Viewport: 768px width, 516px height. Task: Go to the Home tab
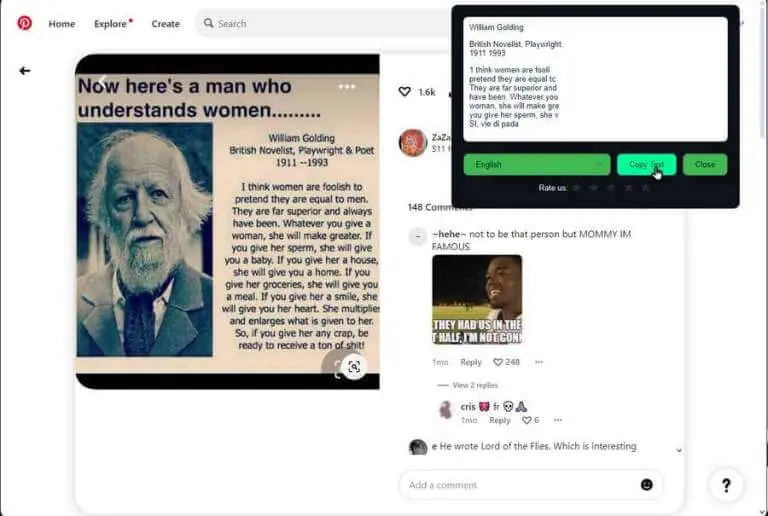(x=62, y=23)
